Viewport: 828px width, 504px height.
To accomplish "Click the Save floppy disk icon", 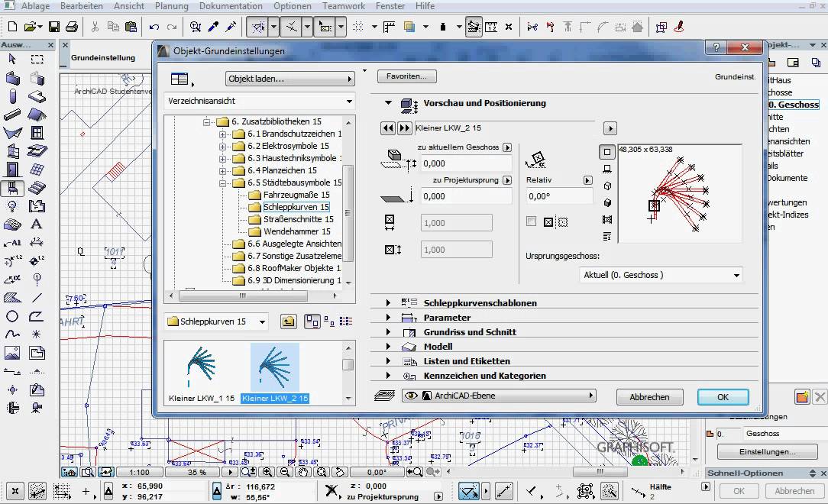I will pos(54,27).
